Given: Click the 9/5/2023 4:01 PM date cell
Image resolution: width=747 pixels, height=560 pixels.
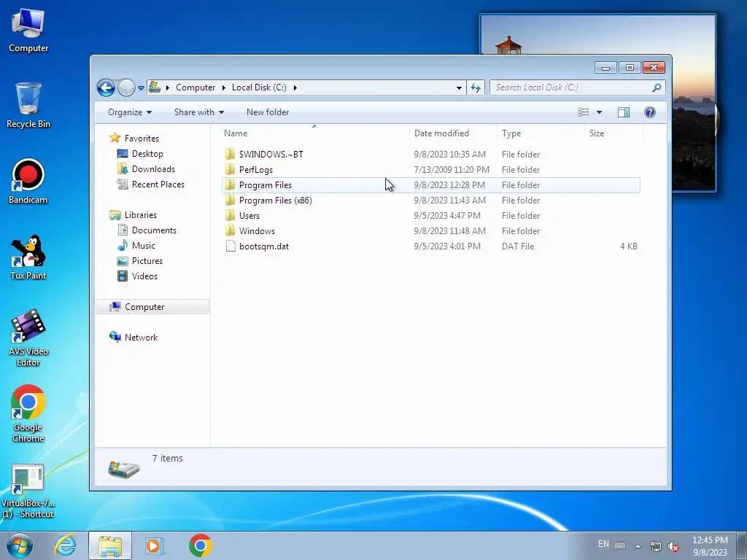Looking at the screenshot, I should 447,246.
